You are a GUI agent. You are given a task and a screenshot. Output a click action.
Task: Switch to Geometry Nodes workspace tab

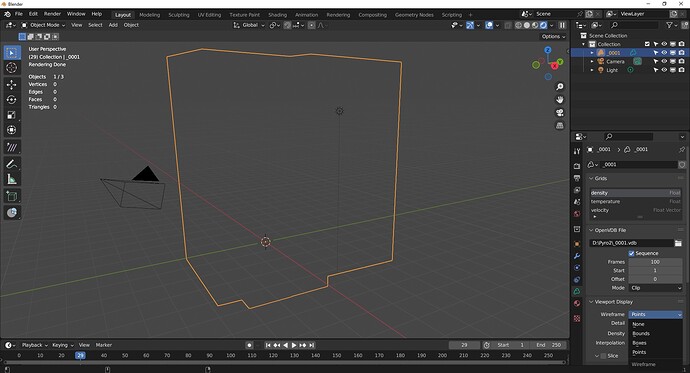(x=414, y=15)
